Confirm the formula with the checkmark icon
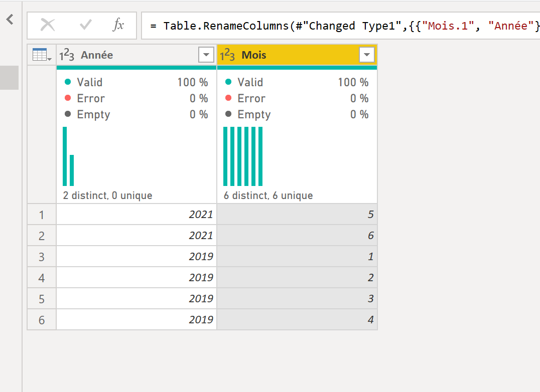Image resolution: width=540 pixels, height=392 pixels. pyautogui.click(x=85, y=25)
